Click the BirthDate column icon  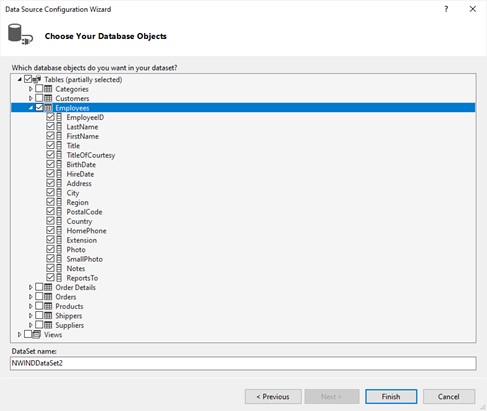(x=59, y=164)
